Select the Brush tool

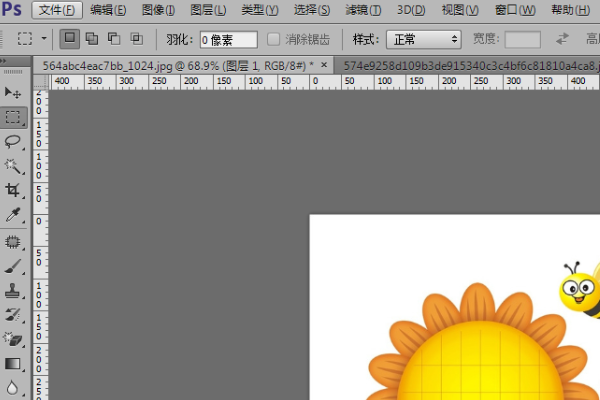tap(13, 266)
